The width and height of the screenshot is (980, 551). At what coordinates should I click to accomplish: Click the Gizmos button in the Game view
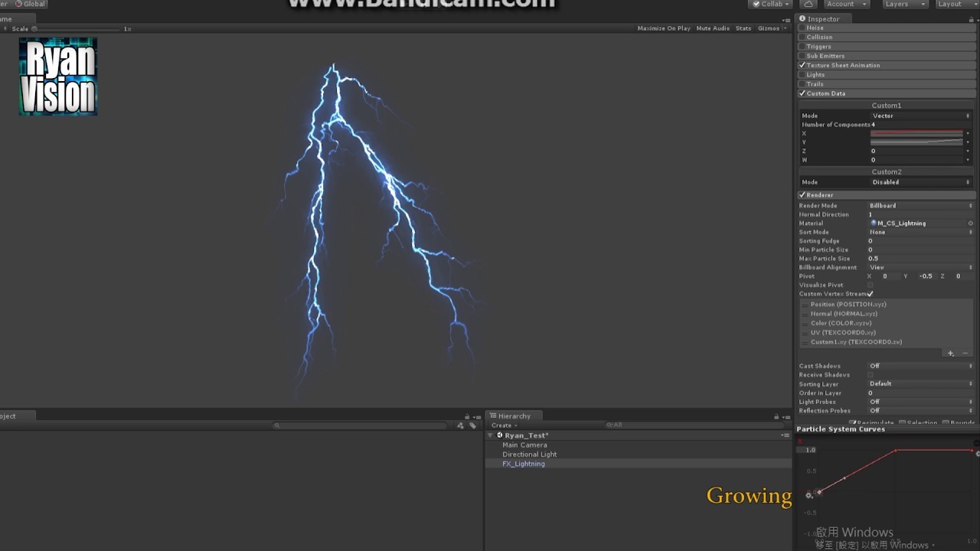click(769, 28)
